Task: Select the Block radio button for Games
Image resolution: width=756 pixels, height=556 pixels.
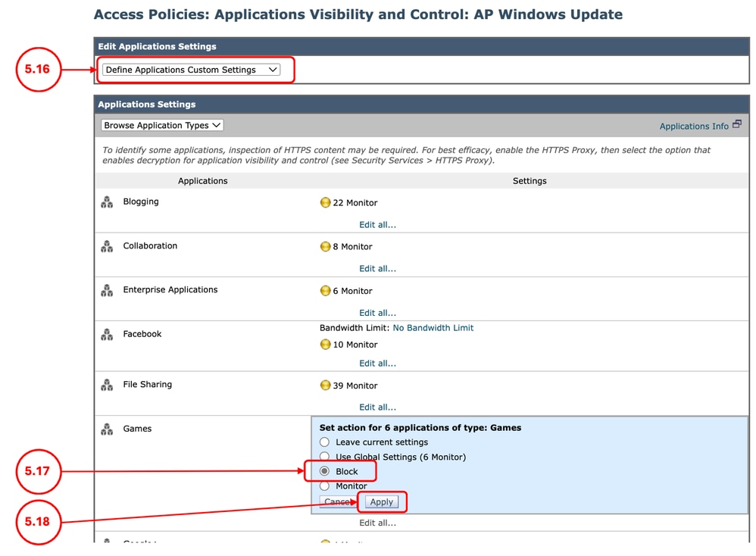Action: tap(324, 470)
